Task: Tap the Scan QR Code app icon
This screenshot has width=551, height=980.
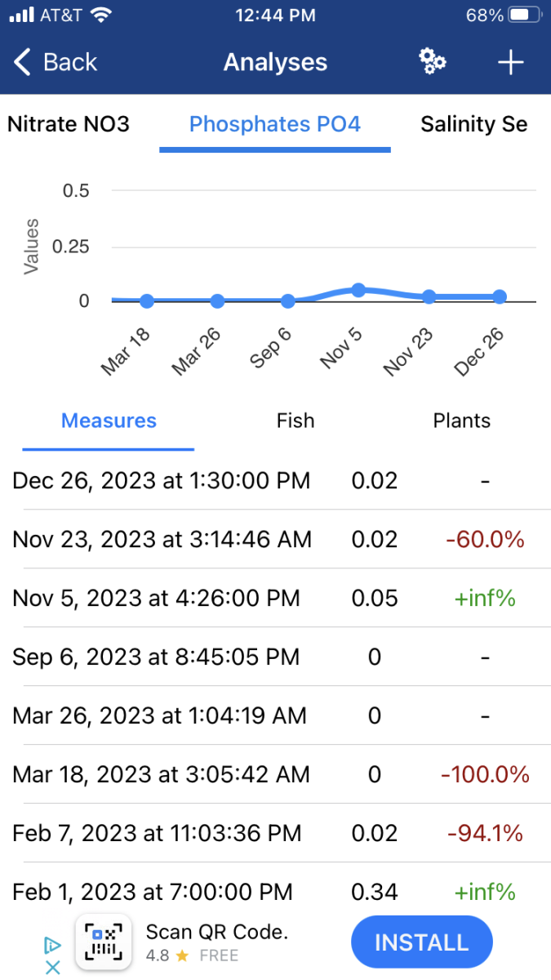Action: (104, 942)
